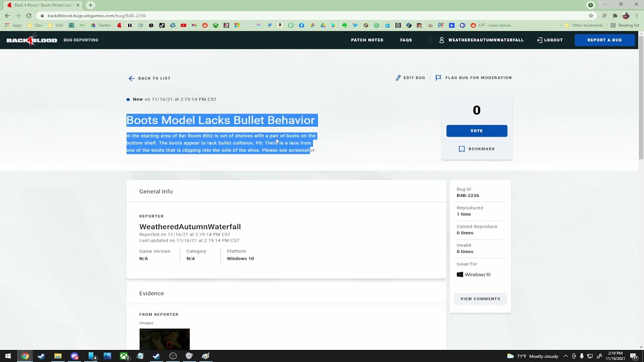Image resolution: width=644 pixels, height=362 pixels.
Task: Vote for this bug
Action: point(476,131)
